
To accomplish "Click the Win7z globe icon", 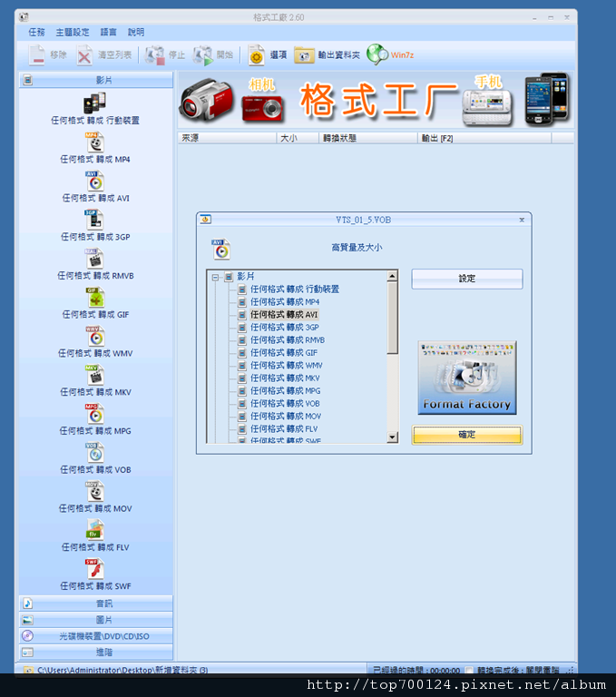I will pos(377,54).
